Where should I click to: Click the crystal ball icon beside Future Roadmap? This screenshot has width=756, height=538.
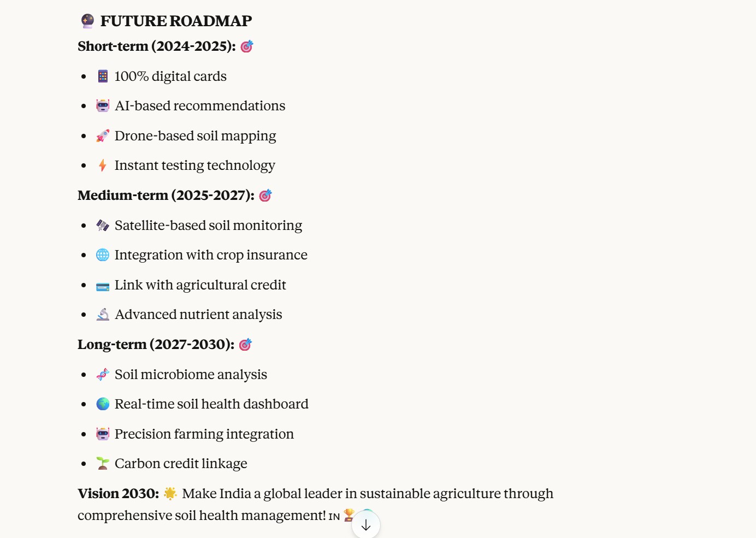87,21
